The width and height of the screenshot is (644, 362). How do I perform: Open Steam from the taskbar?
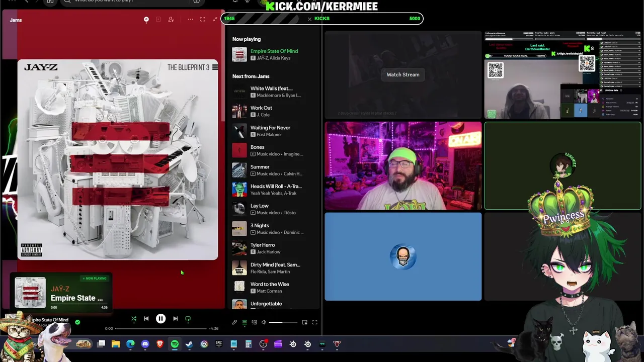(189, 344)
